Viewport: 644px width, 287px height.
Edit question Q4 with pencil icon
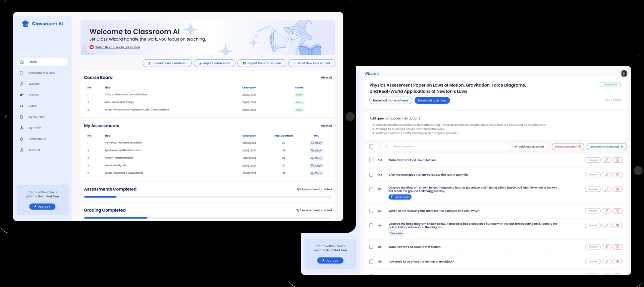(x=607, y=226)
